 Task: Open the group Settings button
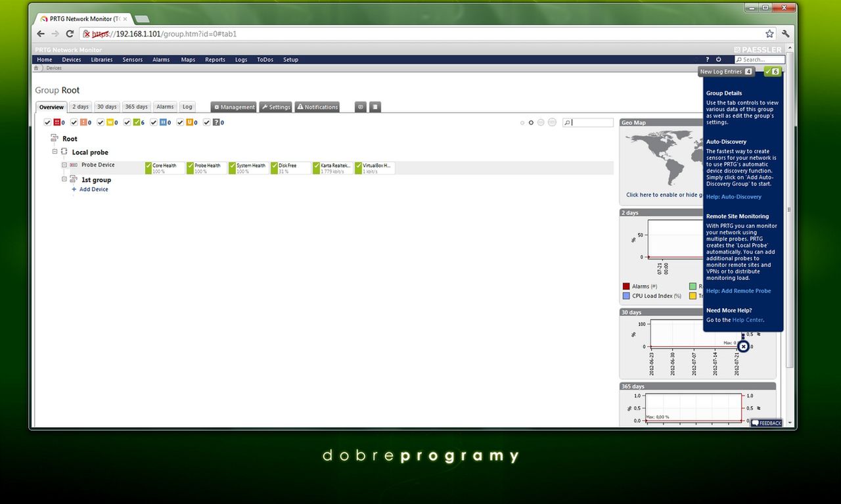point(275,107)
